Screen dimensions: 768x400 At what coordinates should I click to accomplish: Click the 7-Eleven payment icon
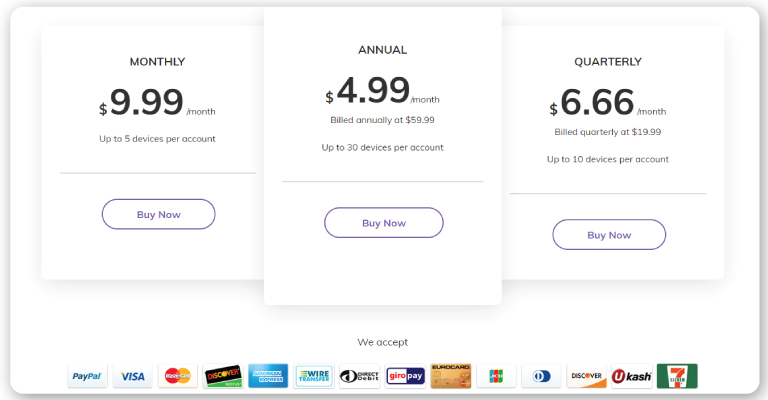677,376
